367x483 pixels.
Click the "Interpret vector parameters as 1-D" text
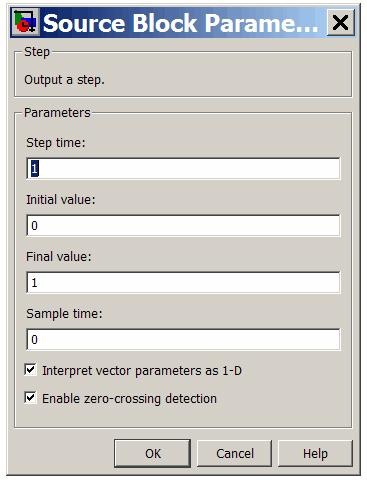point(142,371)
